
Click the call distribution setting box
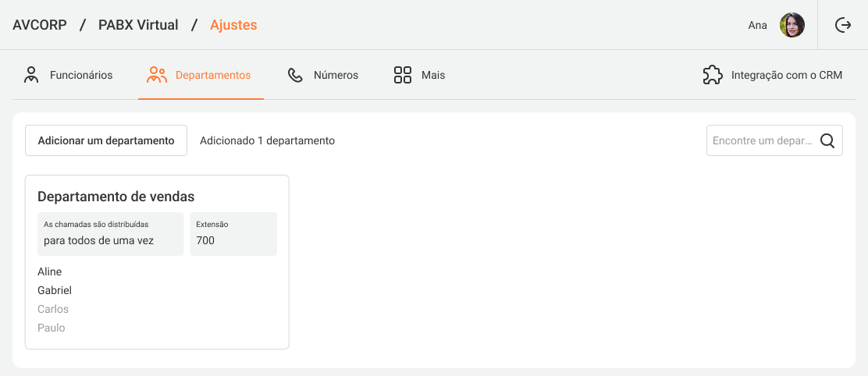pyautogui.click(x=110, y=234)
